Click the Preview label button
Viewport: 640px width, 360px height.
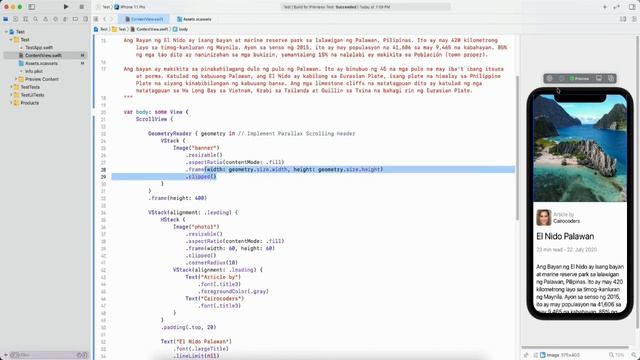click(x=580, y=78)
